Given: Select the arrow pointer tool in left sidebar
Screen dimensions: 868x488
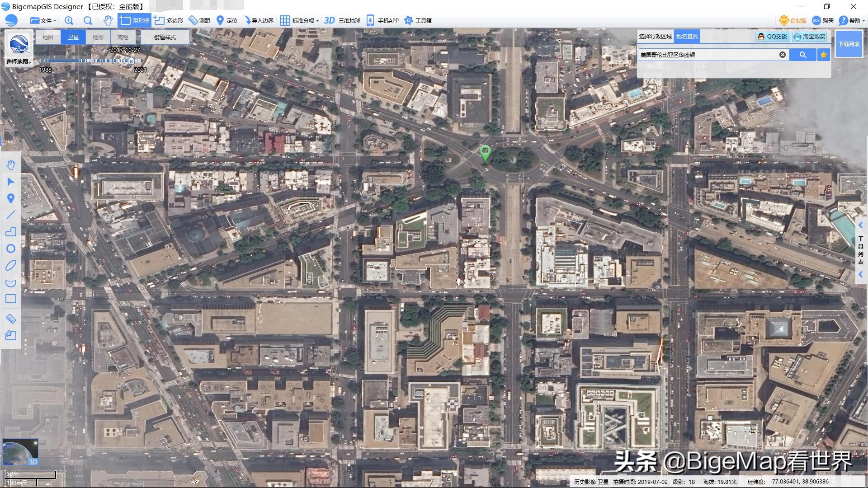Looking at the screenshot, I should pyautogui.click(x=11, y=182).
